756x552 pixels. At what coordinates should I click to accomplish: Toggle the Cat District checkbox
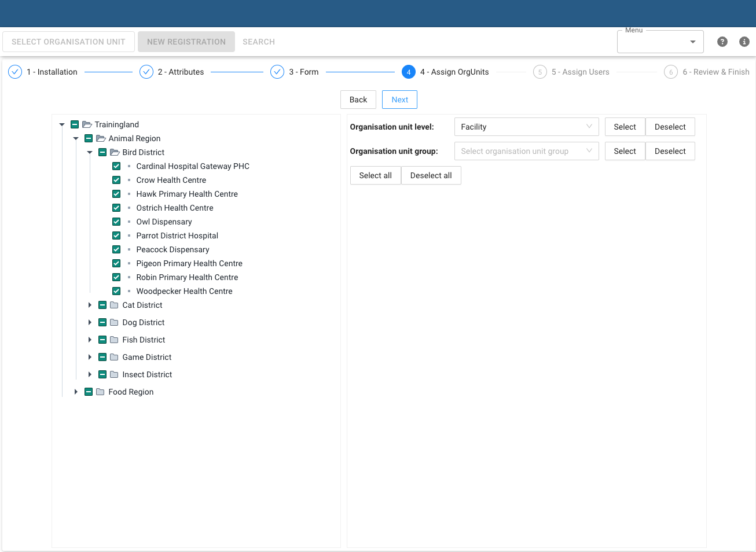pyautogui.click(x=102, y=305)
